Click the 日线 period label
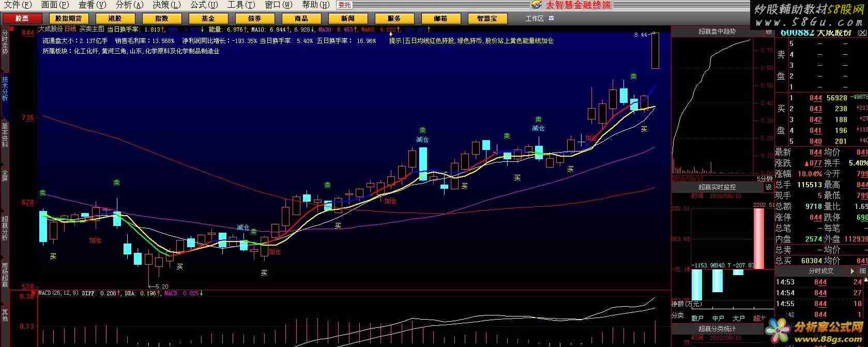868x347 pixels. pos(70,29)
